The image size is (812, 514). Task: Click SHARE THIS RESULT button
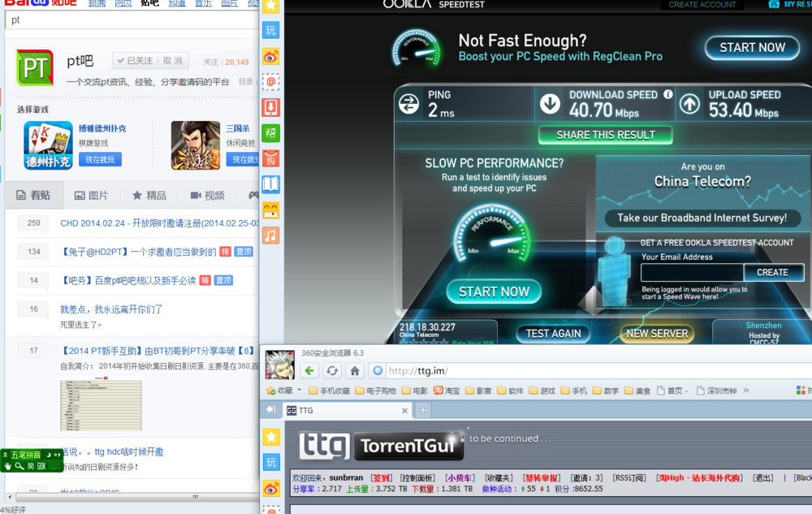coord(606,135)
